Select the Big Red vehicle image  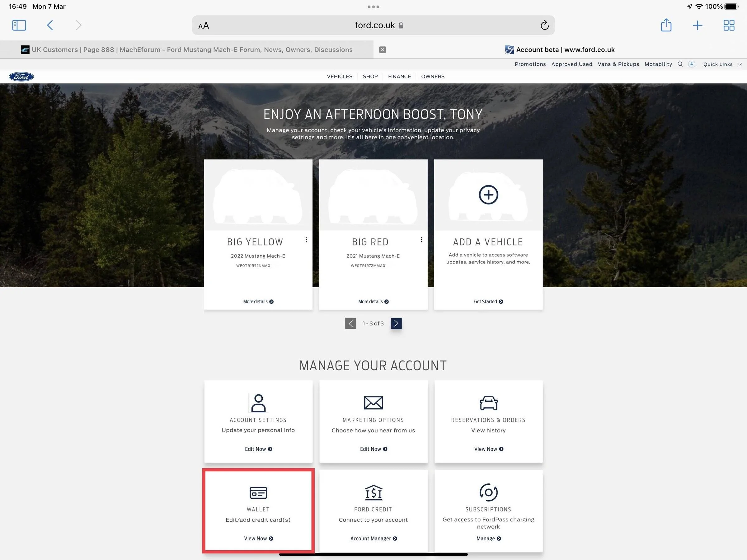(373, 195)
